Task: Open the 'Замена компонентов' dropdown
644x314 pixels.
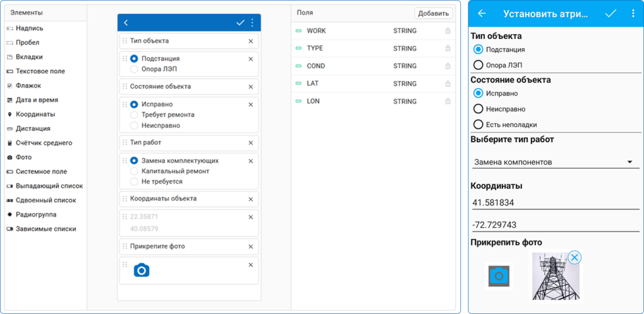Action: [x=553, y=162]
